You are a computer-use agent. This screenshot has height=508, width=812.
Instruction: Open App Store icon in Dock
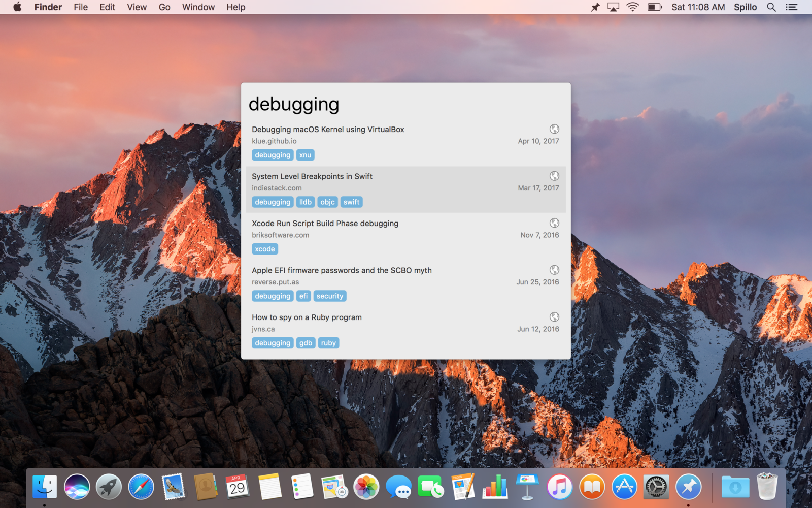pos(624,487)
